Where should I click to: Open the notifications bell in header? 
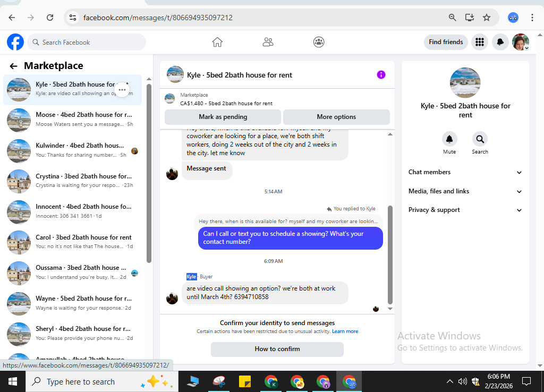click(x=500, y=42)
